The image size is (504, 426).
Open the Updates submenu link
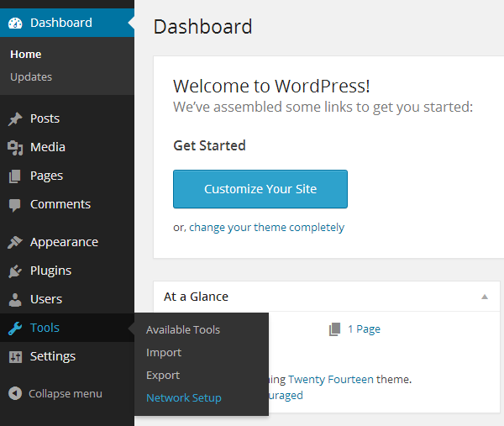(x=31, y=76)
